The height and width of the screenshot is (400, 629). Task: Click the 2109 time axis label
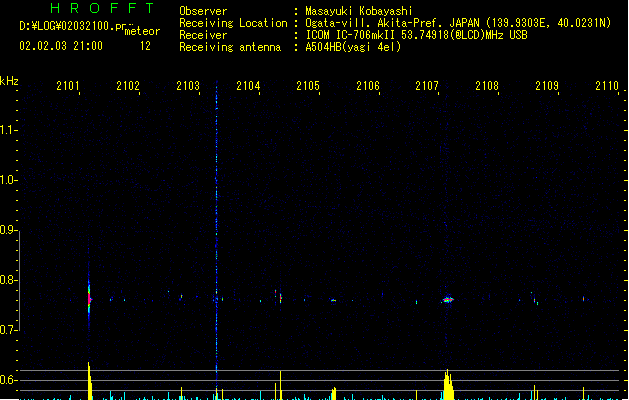click(x=547, y=85)
